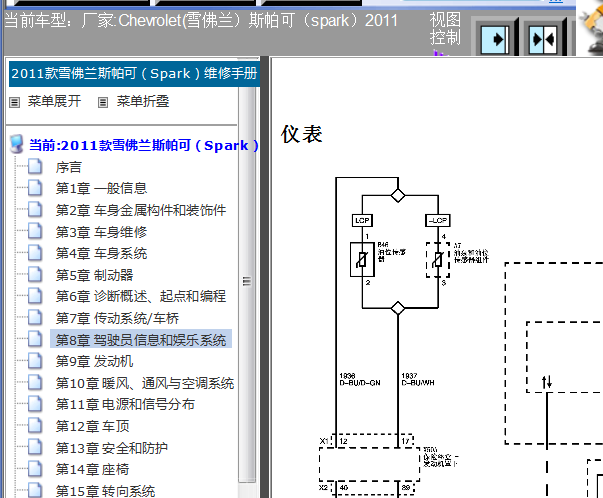Open 第10章 暖风、通风与空调系统

pyautogui.click(x=145, y=383)
